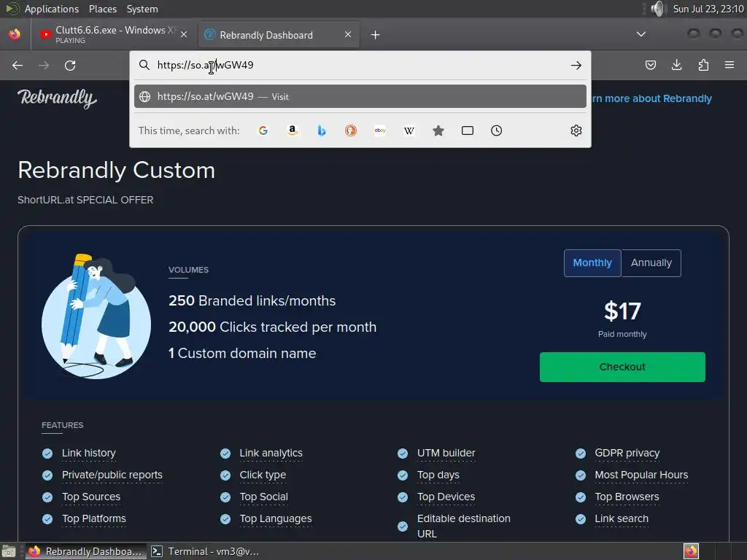Click the address bar search magnifier
Screen dimensions: 747x560
click(144, 65)
